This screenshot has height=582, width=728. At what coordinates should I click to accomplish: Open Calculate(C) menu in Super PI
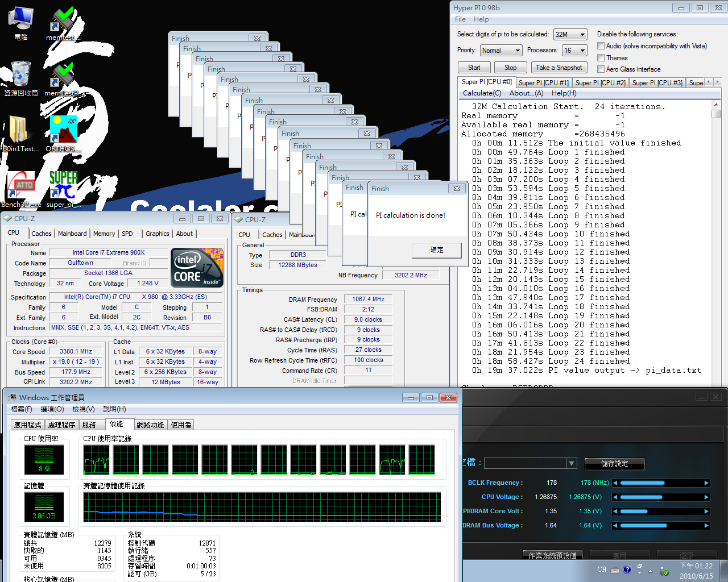(x=482, y=93)
